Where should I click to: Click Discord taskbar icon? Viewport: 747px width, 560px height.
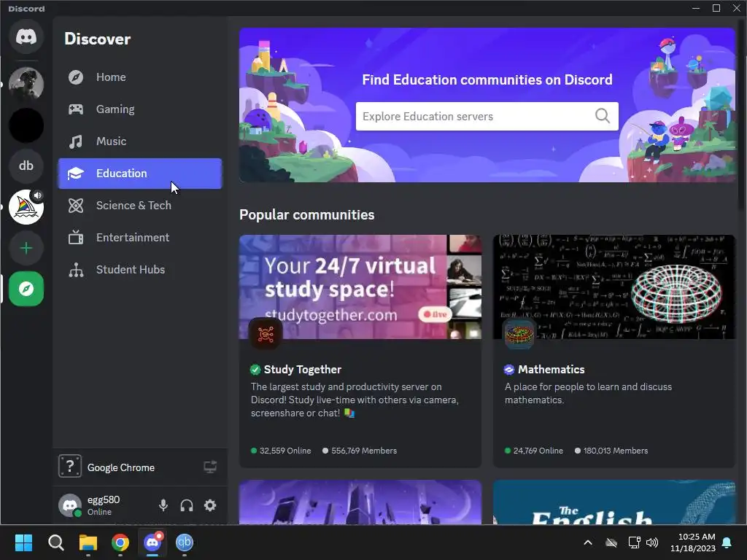point(152,542)
